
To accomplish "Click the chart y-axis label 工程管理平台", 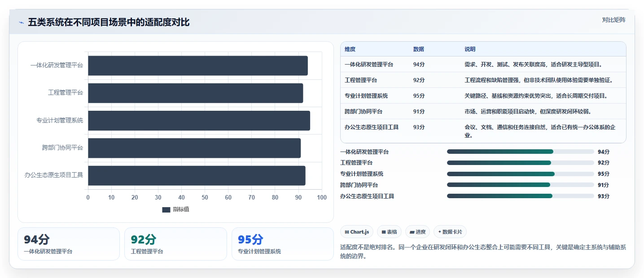I will tap(66, 93).
